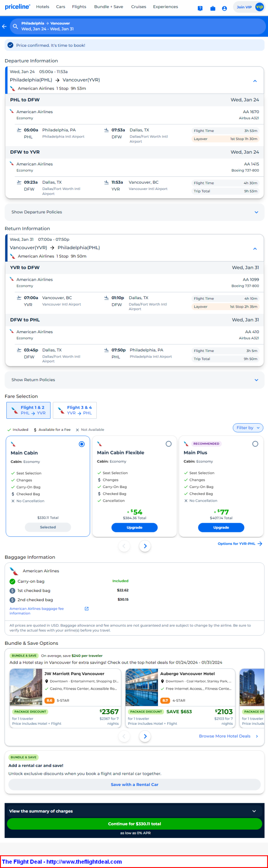The width and height of the screenshot is (268, 868).
Task: Open Options for YVR-PHL link
Action: [236, 544]
